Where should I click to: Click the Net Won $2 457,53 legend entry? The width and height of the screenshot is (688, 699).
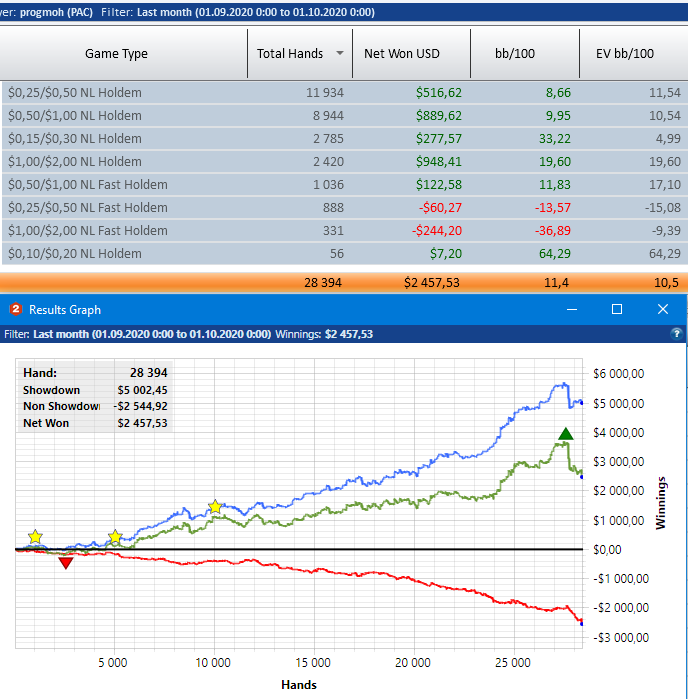coord(95,423)
